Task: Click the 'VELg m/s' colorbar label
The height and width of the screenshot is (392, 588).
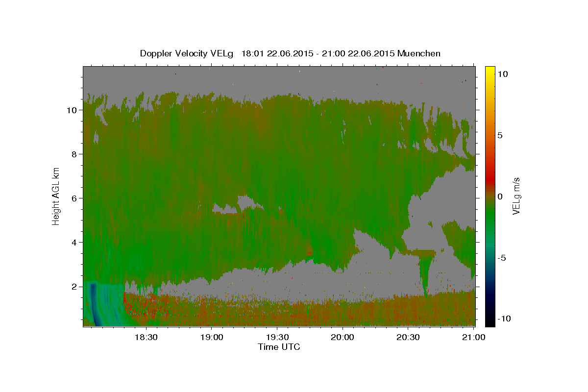Action: tap(516, 196)
